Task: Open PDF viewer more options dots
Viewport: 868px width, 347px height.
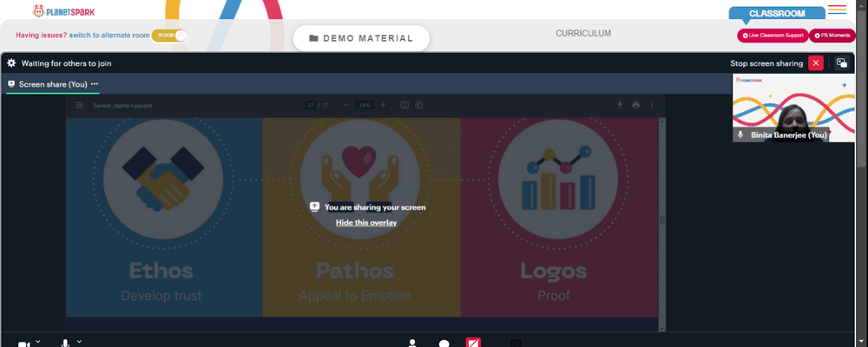Action: click(652, 105)
